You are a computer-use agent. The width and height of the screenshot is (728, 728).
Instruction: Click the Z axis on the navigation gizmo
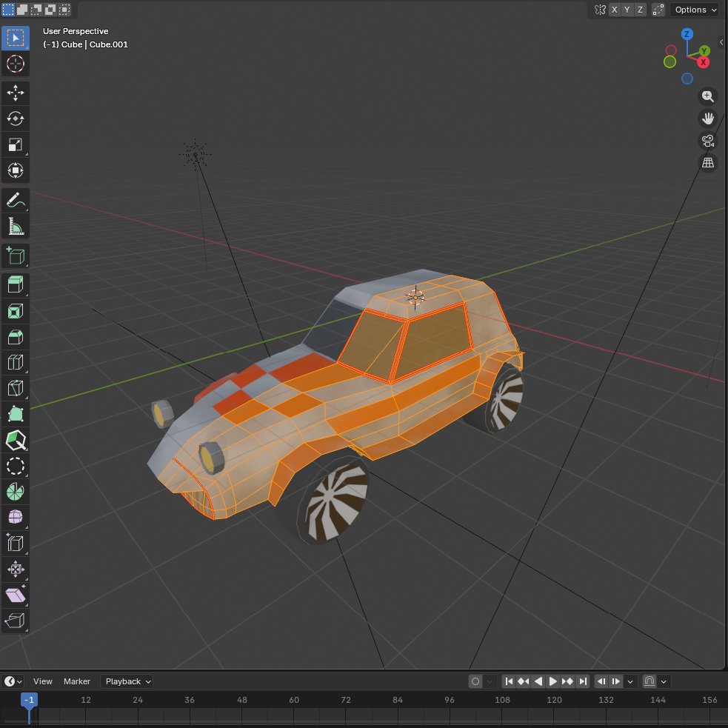(x=687, y=33)
